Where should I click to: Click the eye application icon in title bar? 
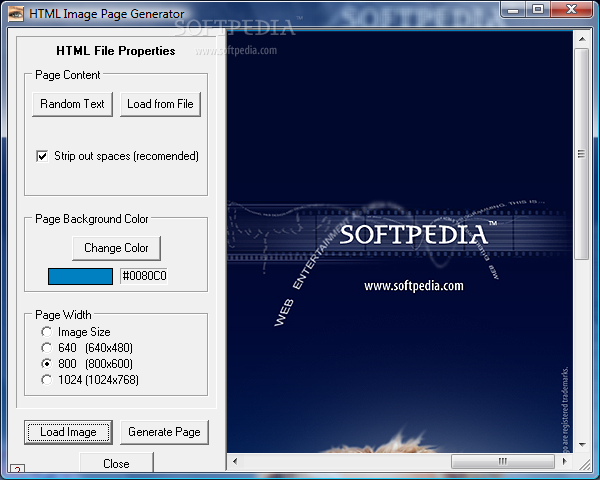point(16,15)
